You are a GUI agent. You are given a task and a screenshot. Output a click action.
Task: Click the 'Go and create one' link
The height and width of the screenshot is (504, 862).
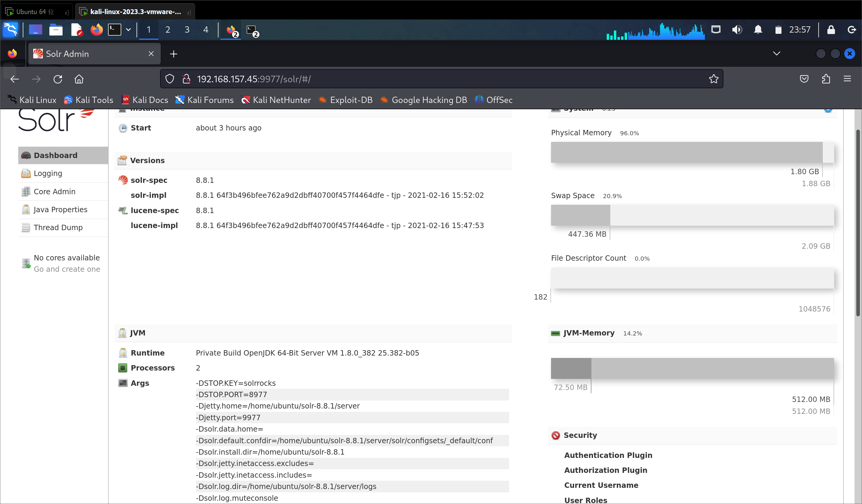point(67,269)
